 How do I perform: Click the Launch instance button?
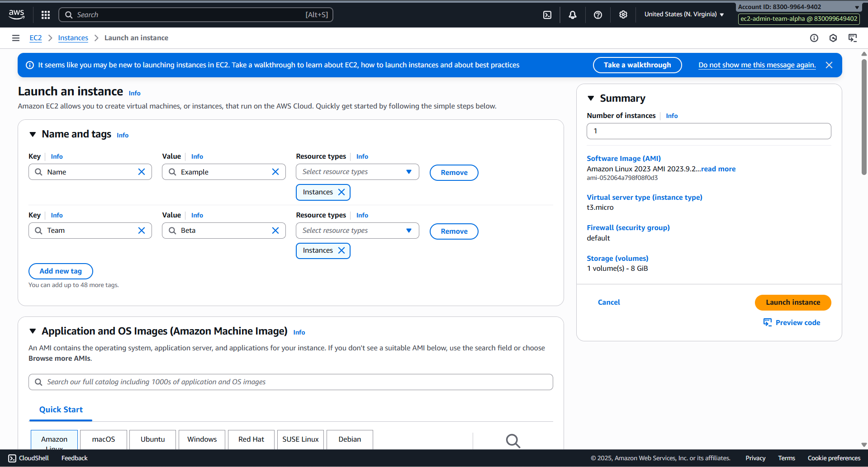792,302
